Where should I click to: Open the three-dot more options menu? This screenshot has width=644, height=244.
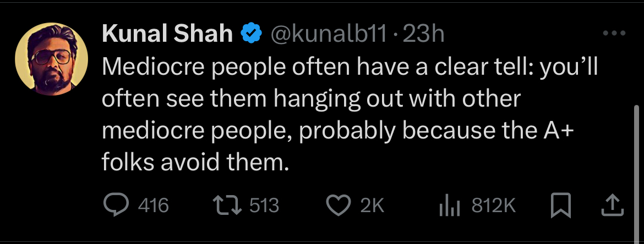pyautogui.click(x=614, y=34)
